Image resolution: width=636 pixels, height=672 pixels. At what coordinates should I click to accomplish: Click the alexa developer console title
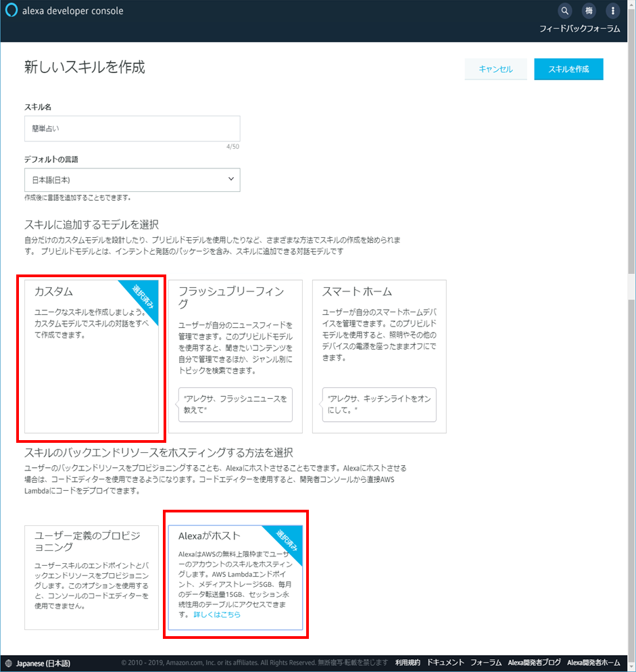72,11
